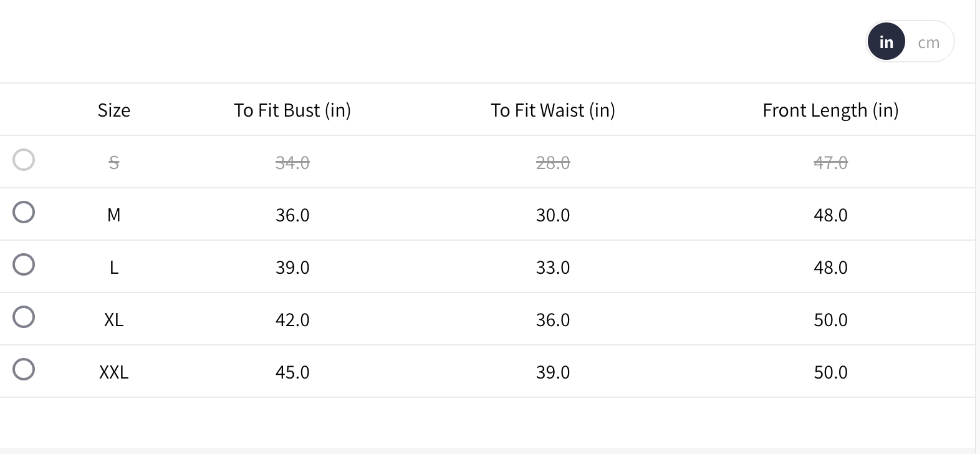
Task: Click the M size label
Action: 113,215
